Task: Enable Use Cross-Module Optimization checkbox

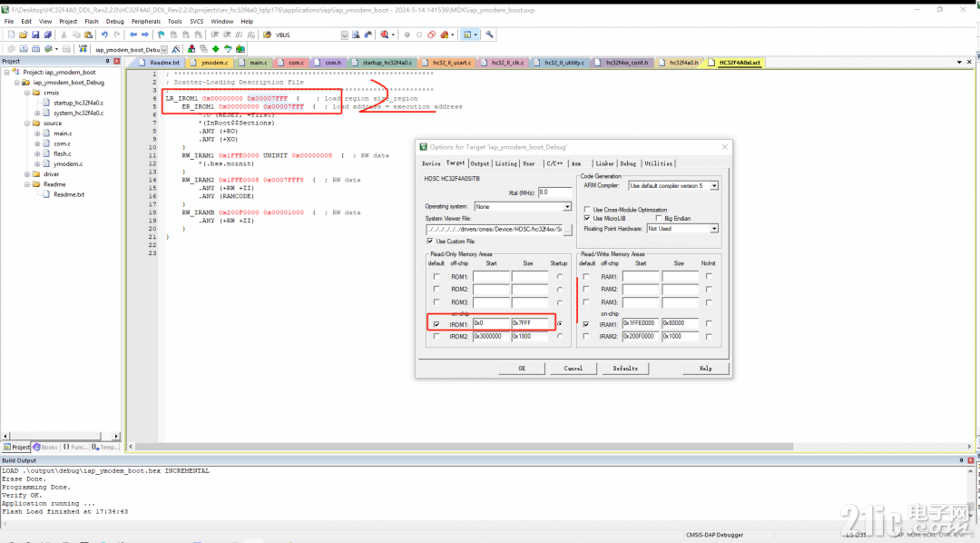Action: [x=587, y=210]
